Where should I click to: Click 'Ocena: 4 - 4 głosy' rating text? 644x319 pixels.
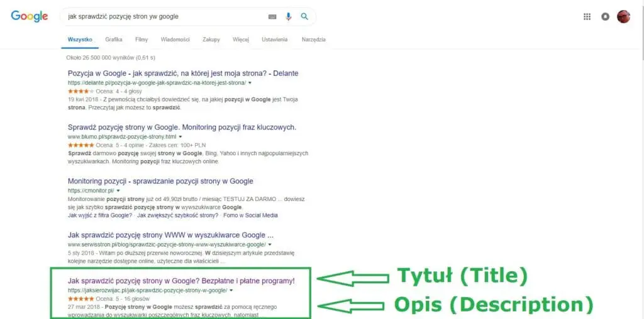[119, 92]
